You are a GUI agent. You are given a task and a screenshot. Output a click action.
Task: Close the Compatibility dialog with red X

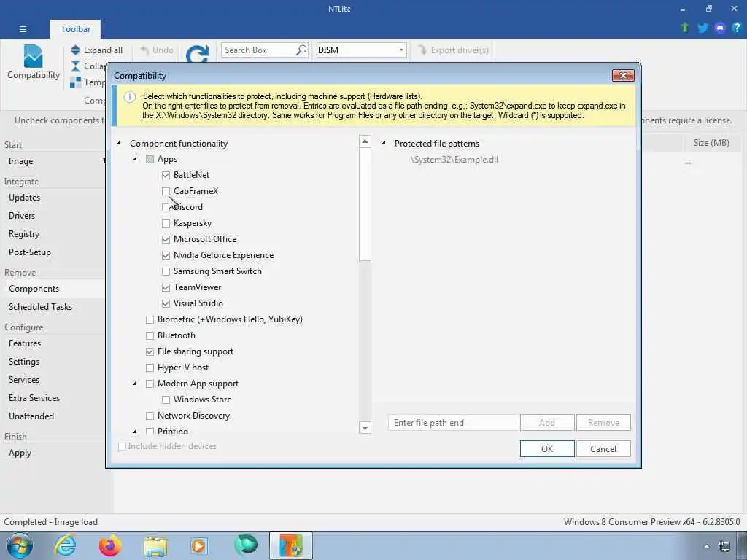[623, 75]
